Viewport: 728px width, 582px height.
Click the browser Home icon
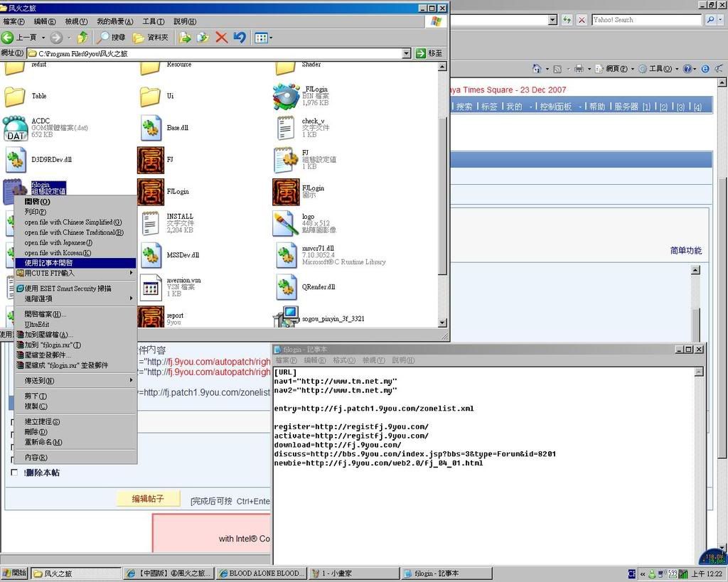coord(537,69)
